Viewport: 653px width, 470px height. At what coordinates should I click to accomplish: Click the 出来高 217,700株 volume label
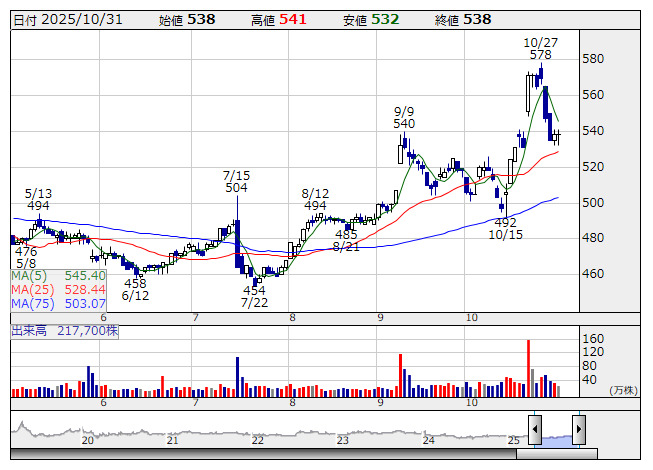(65, 331)
